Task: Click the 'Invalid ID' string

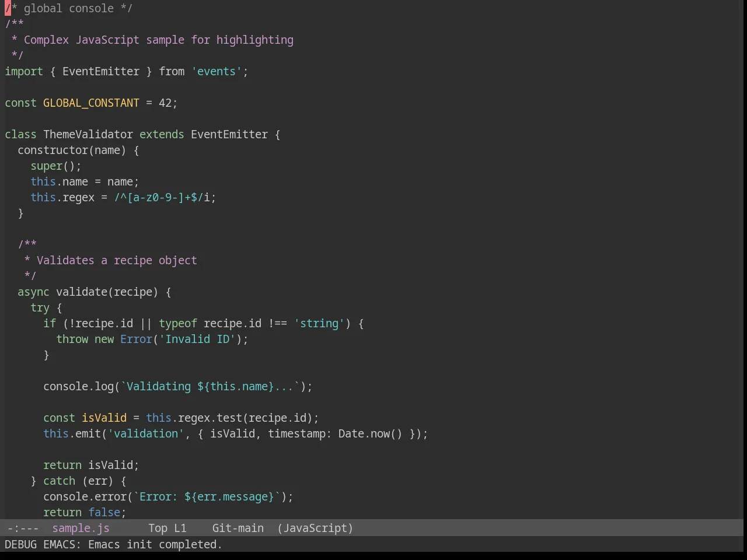Action: click(197, 339)
